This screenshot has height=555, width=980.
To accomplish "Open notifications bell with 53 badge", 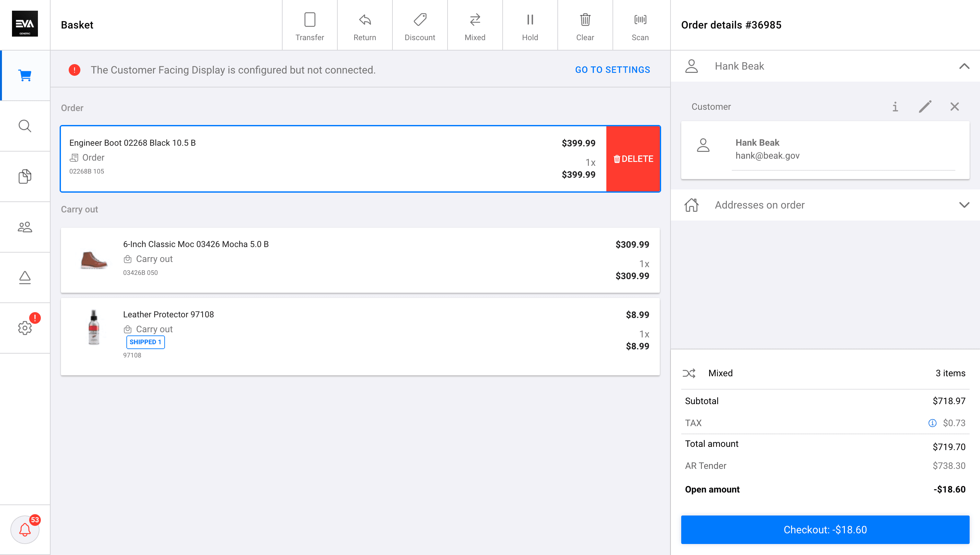I will (x=25, y=529).
